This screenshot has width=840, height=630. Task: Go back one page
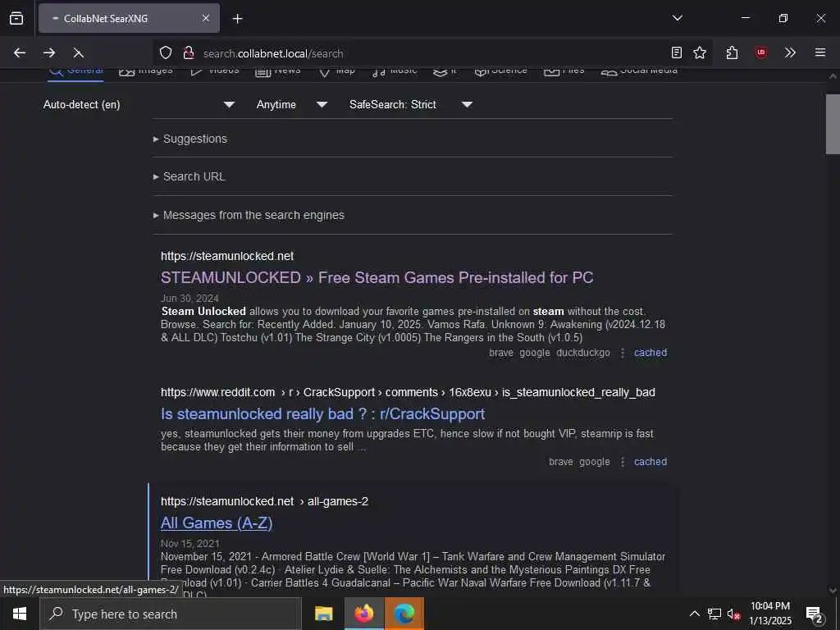tap(20, 52)
